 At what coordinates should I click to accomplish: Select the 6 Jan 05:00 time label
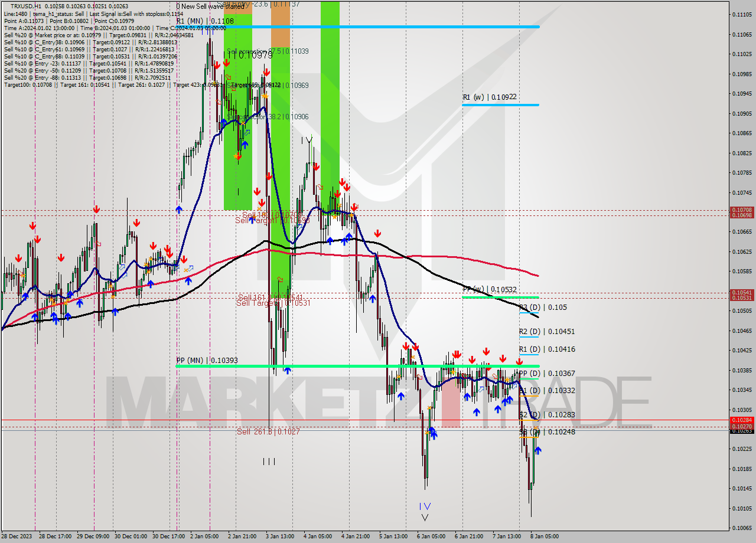431,537
